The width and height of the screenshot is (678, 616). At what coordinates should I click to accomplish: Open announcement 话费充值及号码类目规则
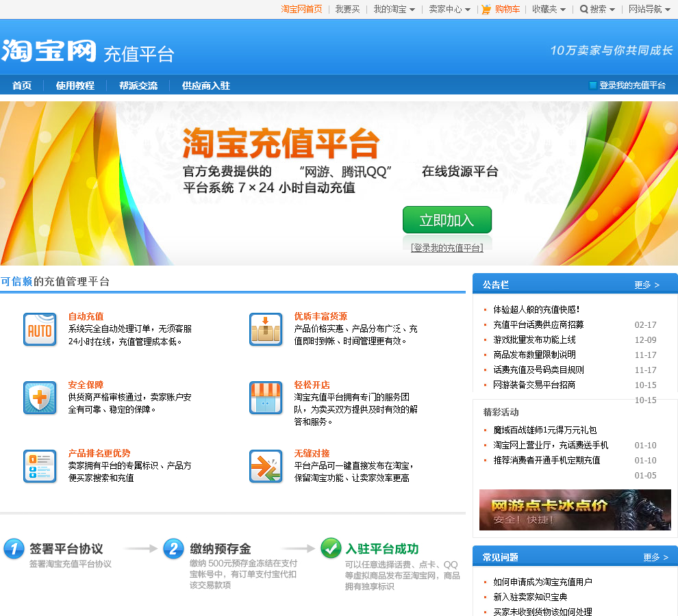538,370
